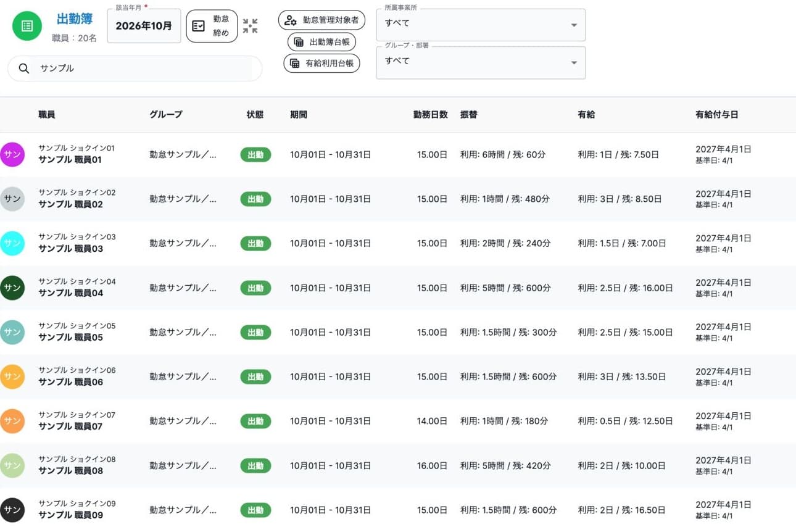Image resolution: width=796 pixels, height=532 pixels.
Task: Open 勤怠管理対象者 settings
Action: pos(321,20)
